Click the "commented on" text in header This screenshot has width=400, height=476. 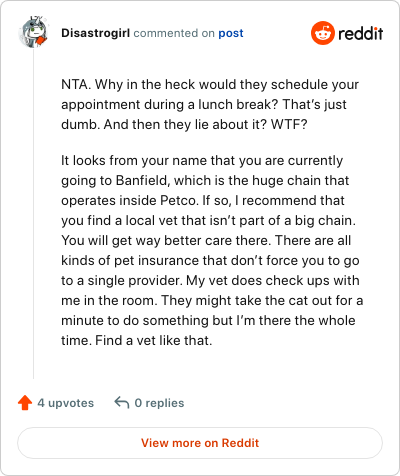coord(174,33)
